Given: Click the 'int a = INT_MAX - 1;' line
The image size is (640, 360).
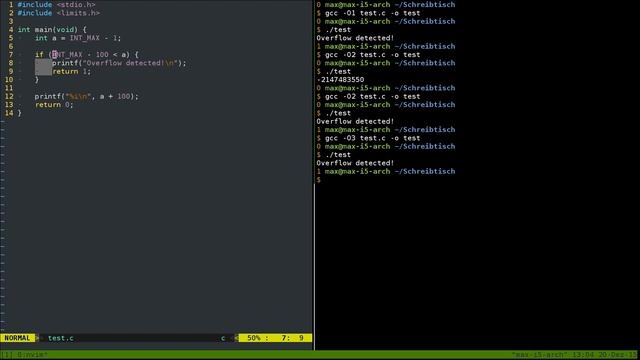Looking at the screenshot, I should 78,38.
